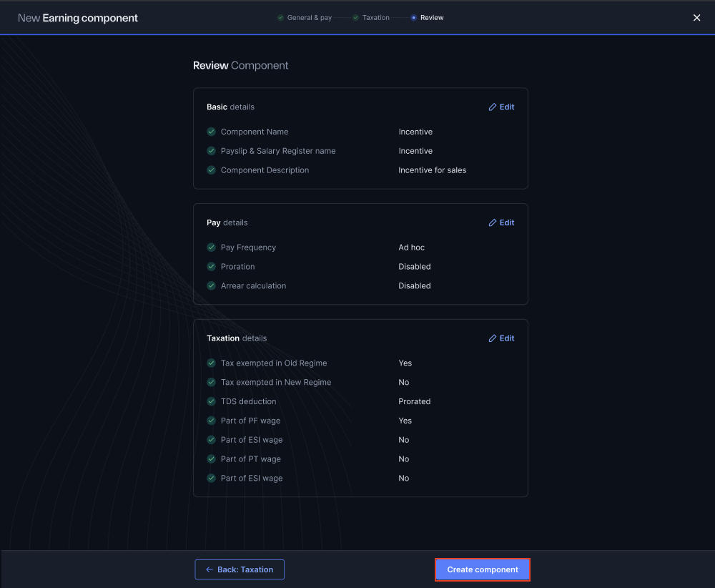Click the check icon beside TDS deduction
The height and width of the screenshot is (588, 715).
[x=211, y=401]
